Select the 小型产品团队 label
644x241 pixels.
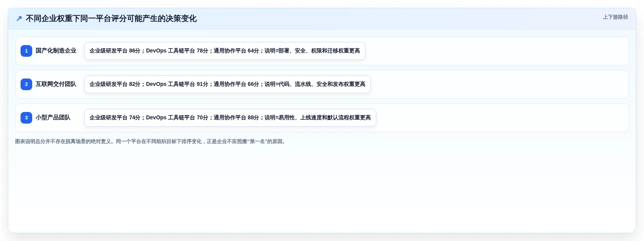click(x=53, y=118)
